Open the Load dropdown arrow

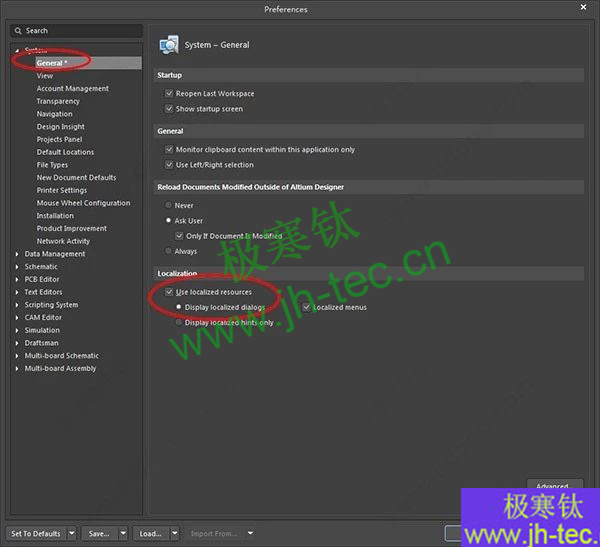174,533
